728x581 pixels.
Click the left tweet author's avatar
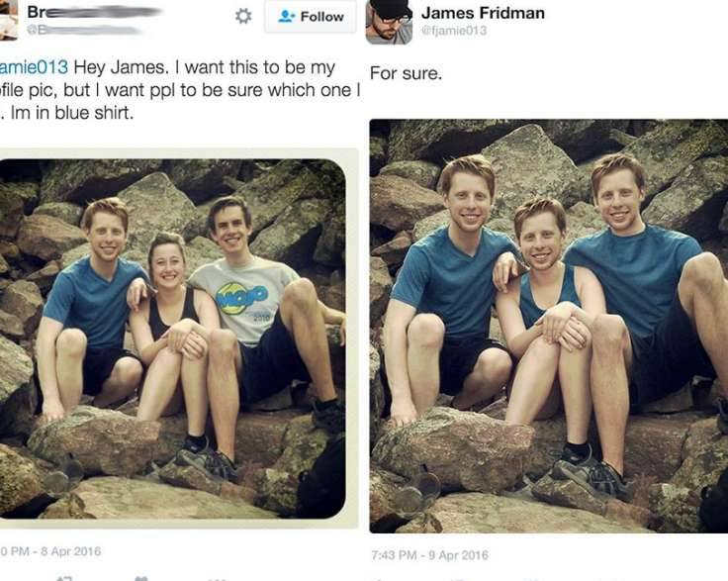click(8, 20)
